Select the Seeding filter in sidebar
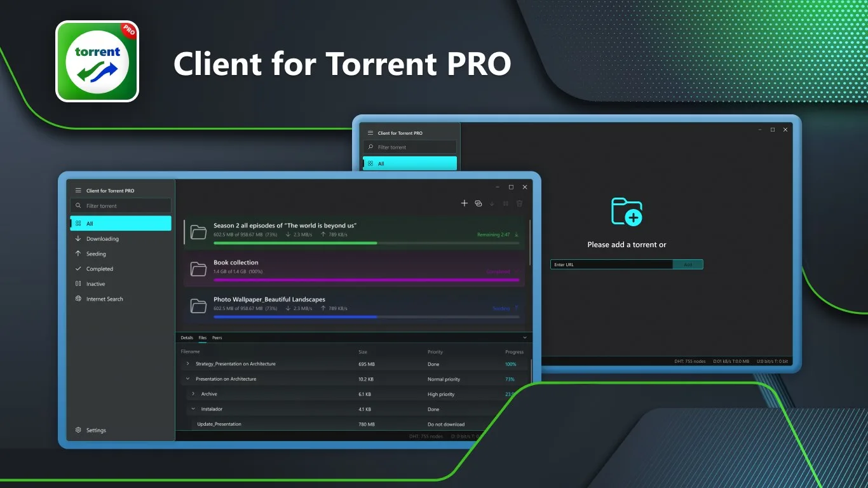The image size is (868, 488). click(x=121, y=254)
